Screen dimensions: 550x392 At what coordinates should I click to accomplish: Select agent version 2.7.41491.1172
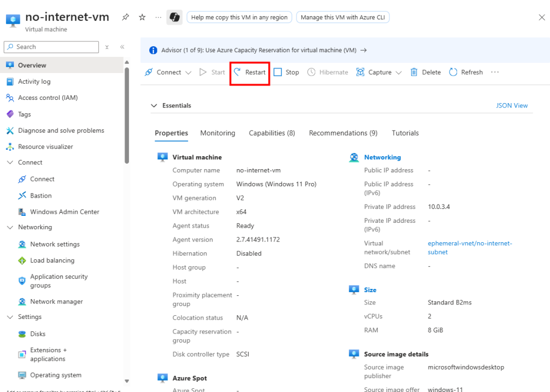click(258, 239)
